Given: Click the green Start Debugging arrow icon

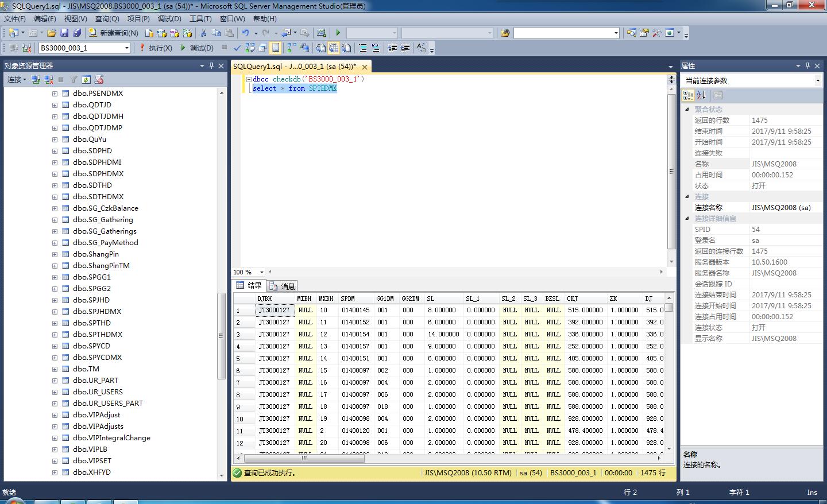Looking at the screenshot, I should (x=338, y=33).
